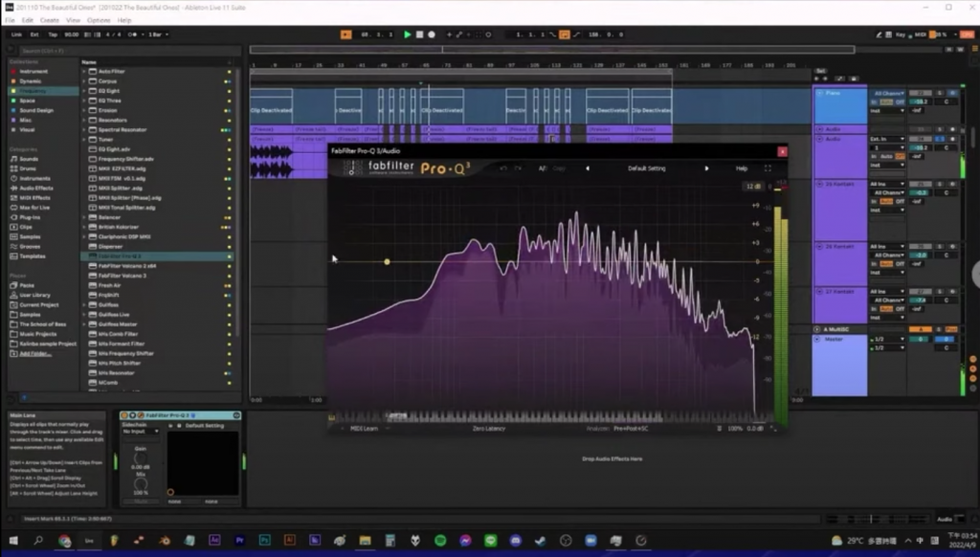Click the Arrangement Record circle button
980x557 pixels.
pyautogui.click(x=432, y=34)
